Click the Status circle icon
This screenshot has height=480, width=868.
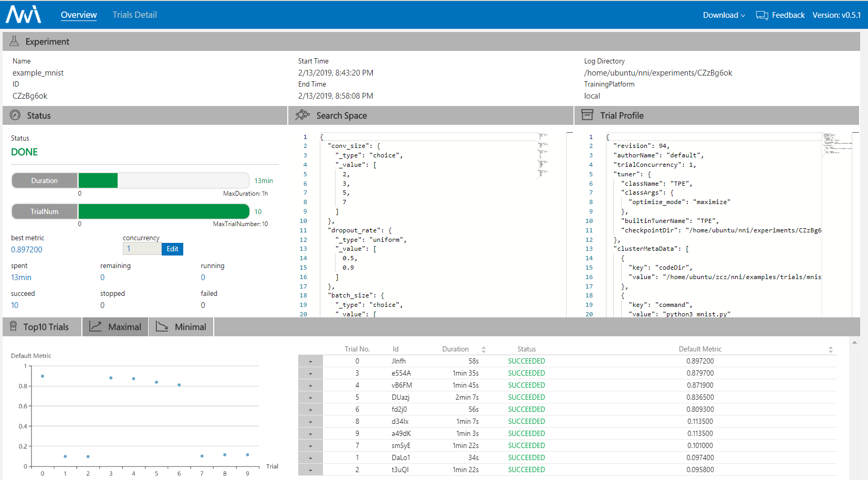pos(15,115)
